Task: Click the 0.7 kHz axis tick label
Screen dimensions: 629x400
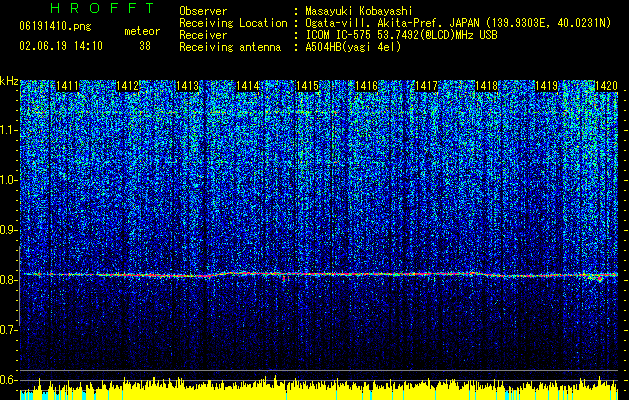Action: (9, 330)
